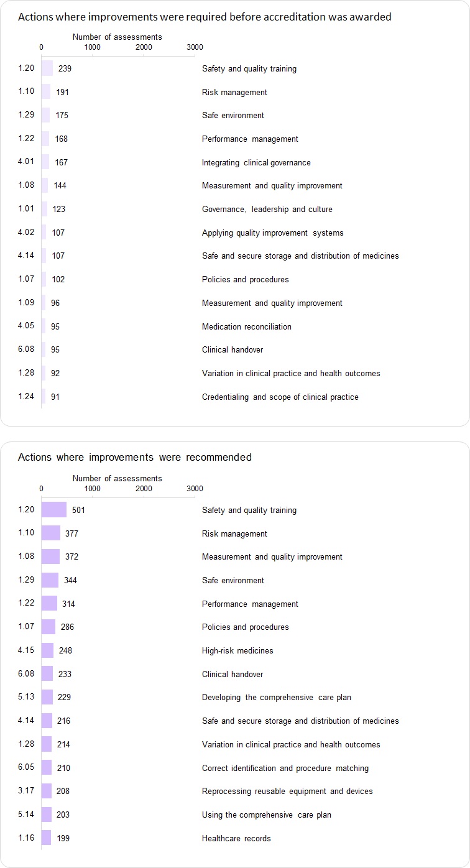The image size is (470, 868).
Task: Click Using the comprehensive care plan label
Action: click(x=266, y=815)
